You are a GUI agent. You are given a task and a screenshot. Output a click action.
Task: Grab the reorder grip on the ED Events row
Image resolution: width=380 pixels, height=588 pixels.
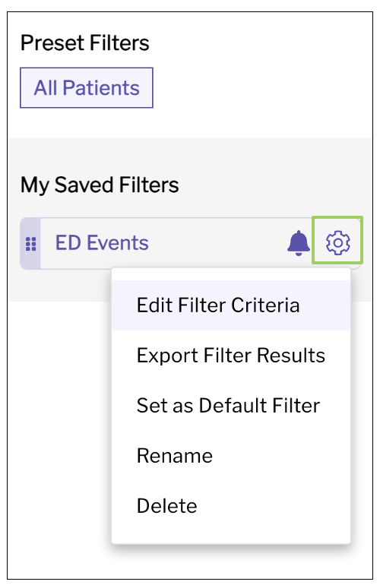30,244
